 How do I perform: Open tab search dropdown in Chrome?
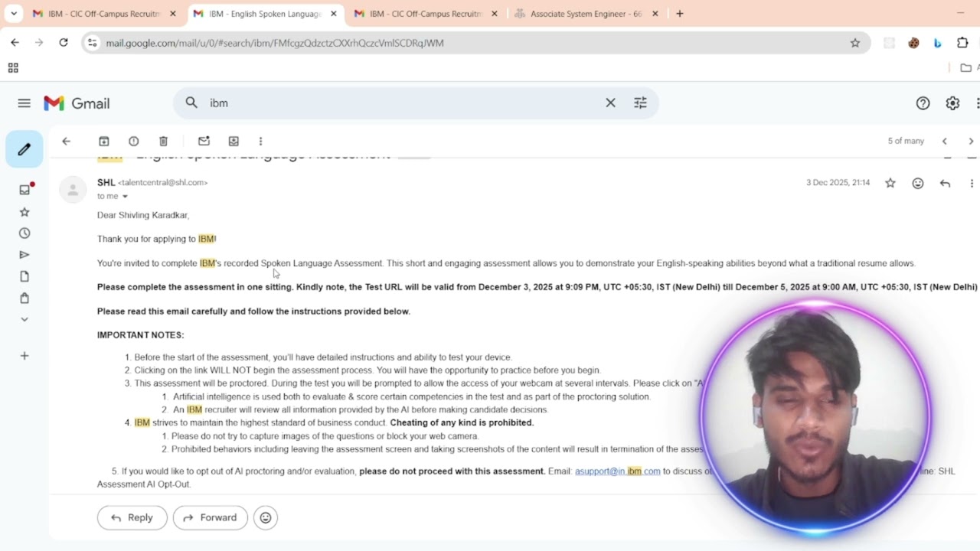(14, 14)
